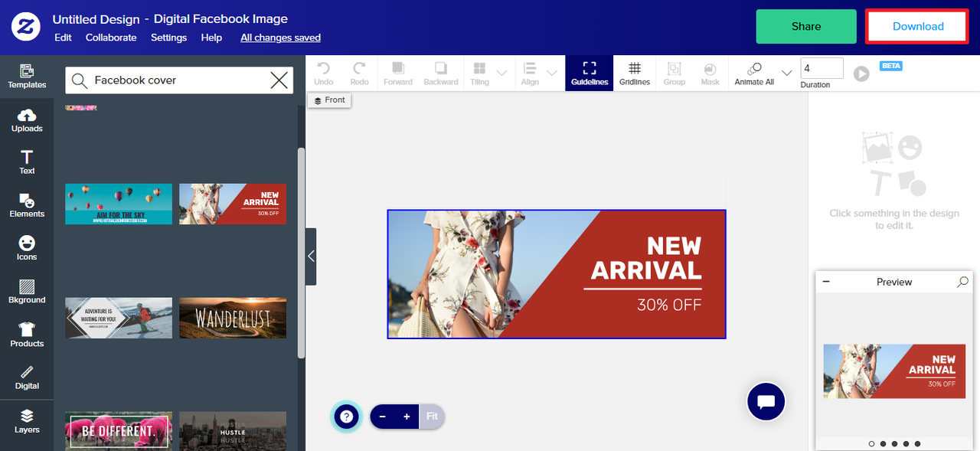The image size is (980, 451).
Task: Click the Preview magnifier icon
Action: pyautogui.click(x=962, y=282)
